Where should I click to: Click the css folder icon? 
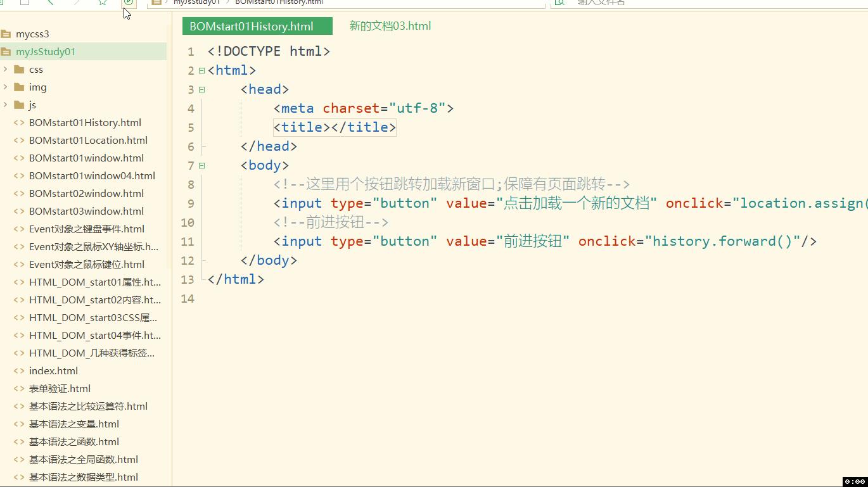click(x=19, y=69)
